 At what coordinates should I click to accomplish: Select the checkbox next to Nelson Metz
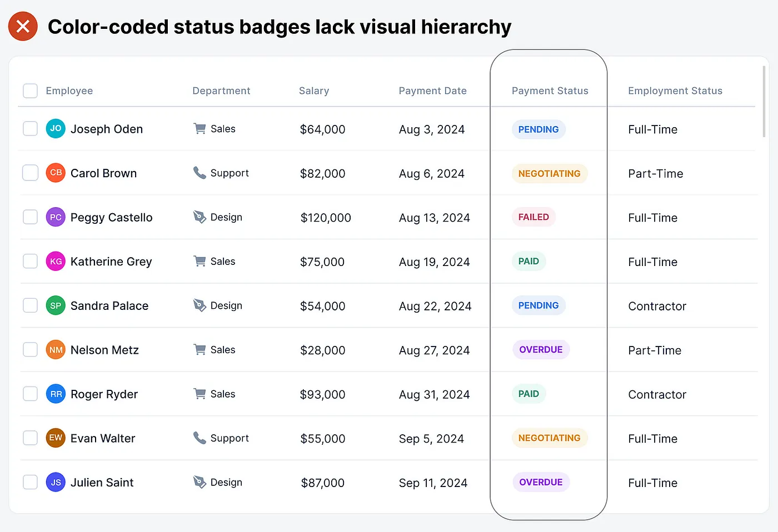(30, 349)
